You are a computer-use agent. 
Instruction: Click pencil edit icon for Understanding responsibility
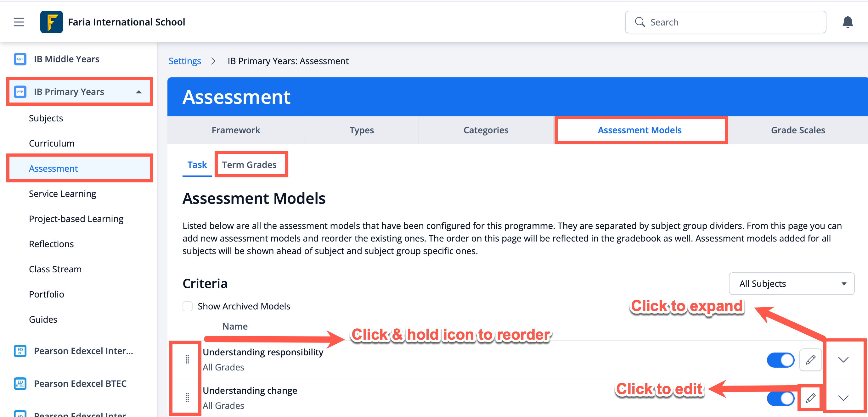click(810, 359)
